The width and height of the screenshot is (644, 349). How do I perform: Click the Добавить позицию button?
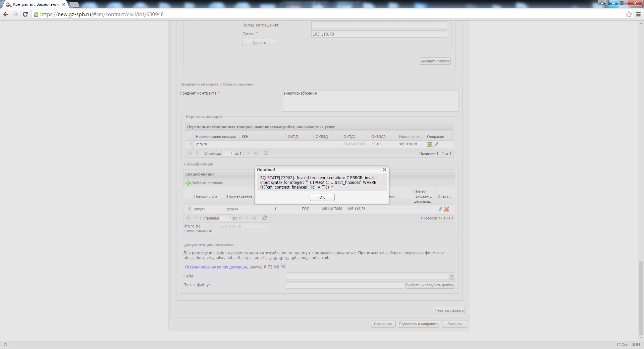(204, 183)
